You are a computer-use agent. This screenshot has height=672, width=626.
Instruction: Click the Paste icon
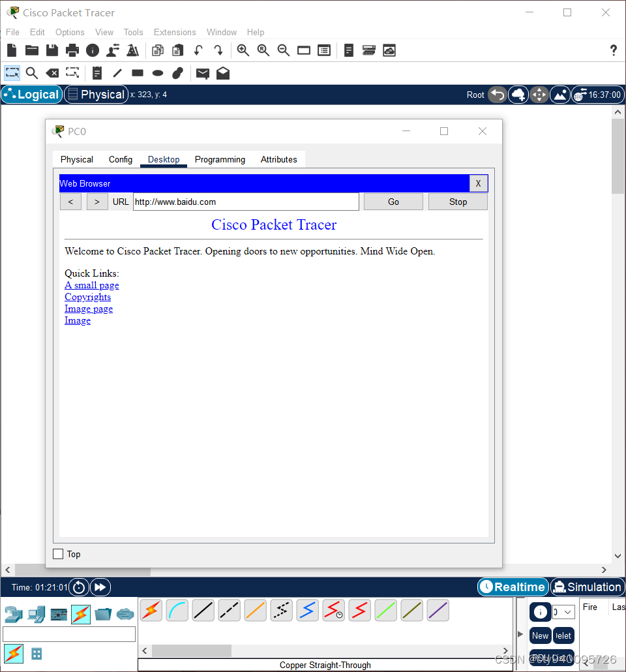coord(178,51)
